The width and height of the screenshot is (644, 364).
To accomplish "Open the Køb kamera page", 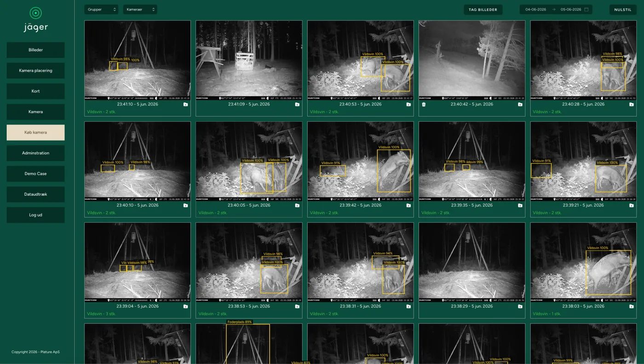I will (x=35, y=133).
